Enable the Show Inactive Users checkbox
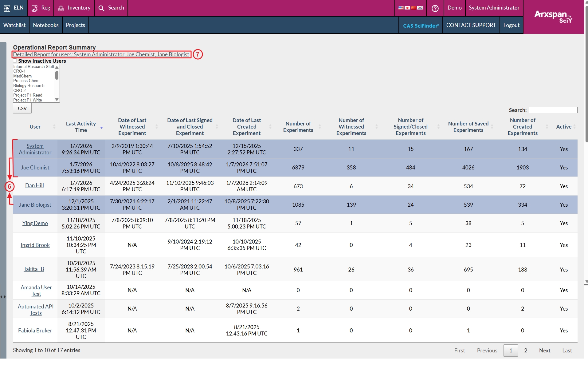Viewport: 588px width, 369px height. [x=15, y=61]
